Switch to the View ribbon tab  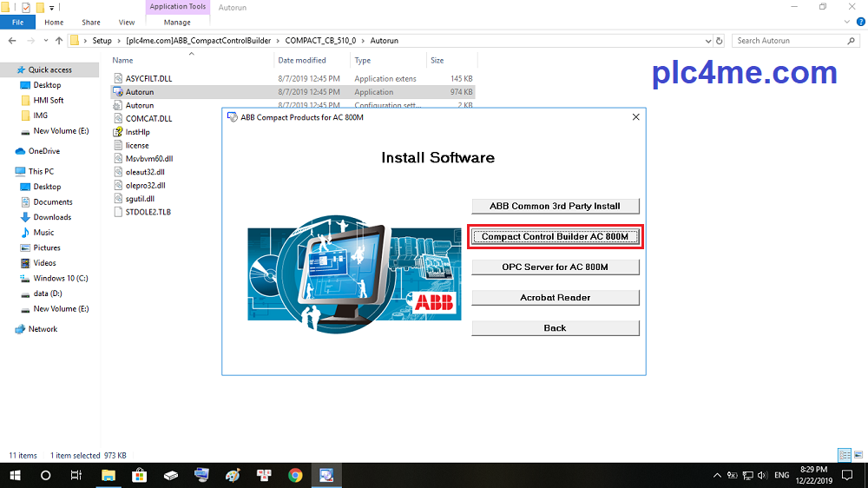point(126,23)
